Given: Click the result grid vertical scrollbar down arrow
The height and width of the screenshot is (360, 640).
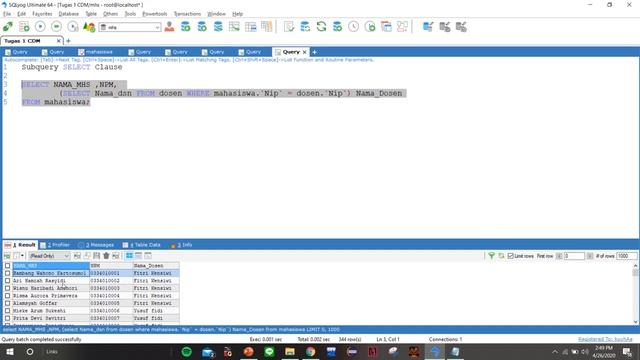Looking at the screenshot, I should pyautogui.click(x=636, y=322).
